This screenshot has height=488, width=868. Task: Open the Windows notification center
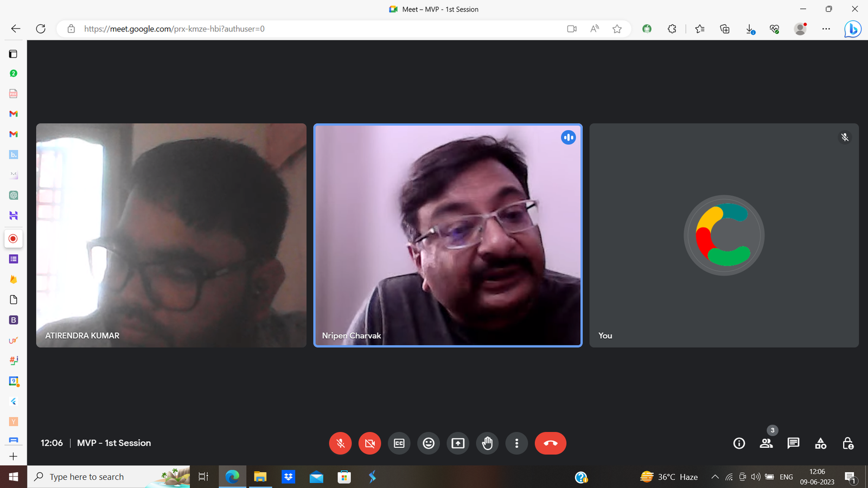(850, 477)
